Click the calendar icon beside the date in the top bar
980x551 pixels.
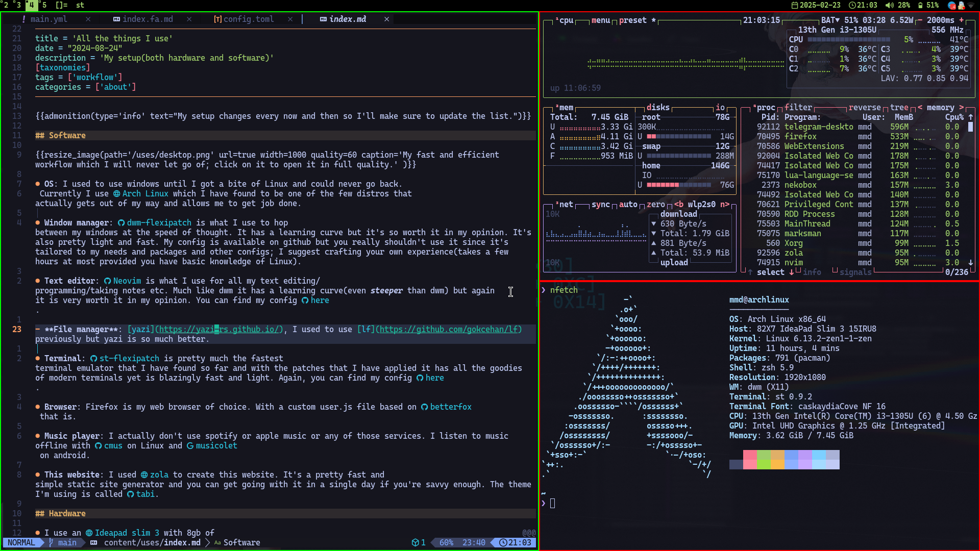pos(795,5)
